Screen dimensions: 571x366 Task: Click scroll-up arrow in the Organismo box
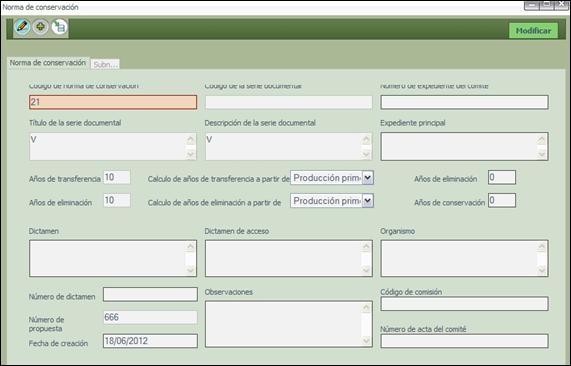pyautogui.click(x=542, y=247)
